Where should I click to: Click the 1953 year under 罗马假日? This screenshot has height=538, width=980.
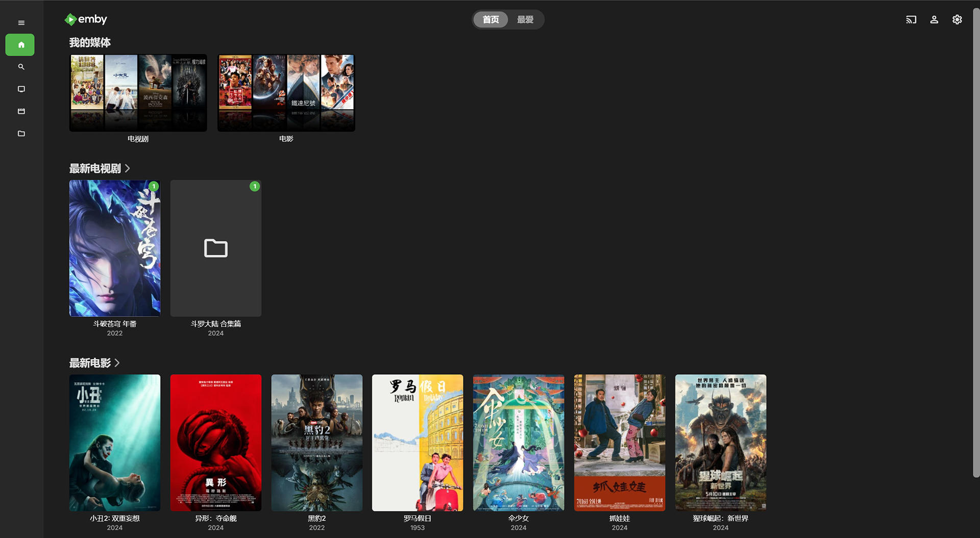pos(418,528)
